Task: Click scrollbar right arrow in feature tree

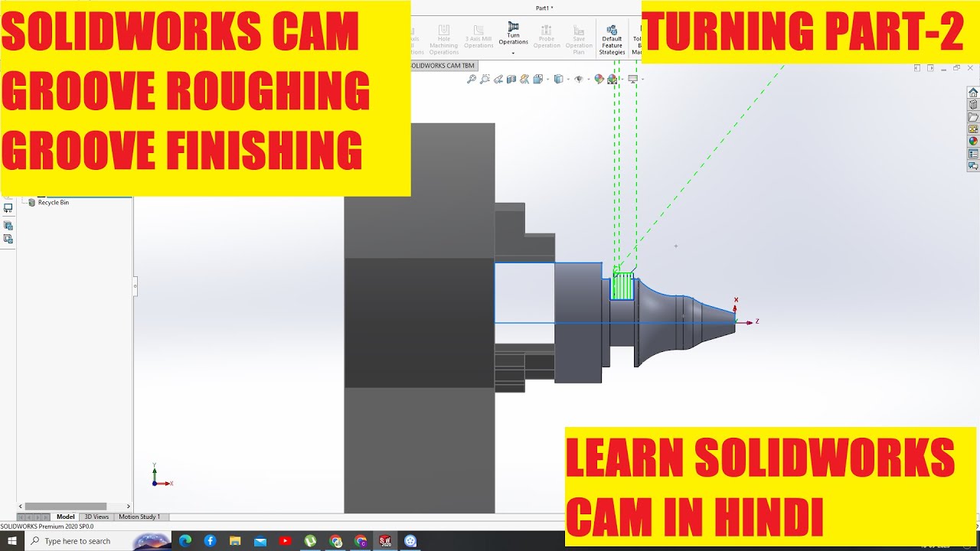Action: click(x=129, y=507)
